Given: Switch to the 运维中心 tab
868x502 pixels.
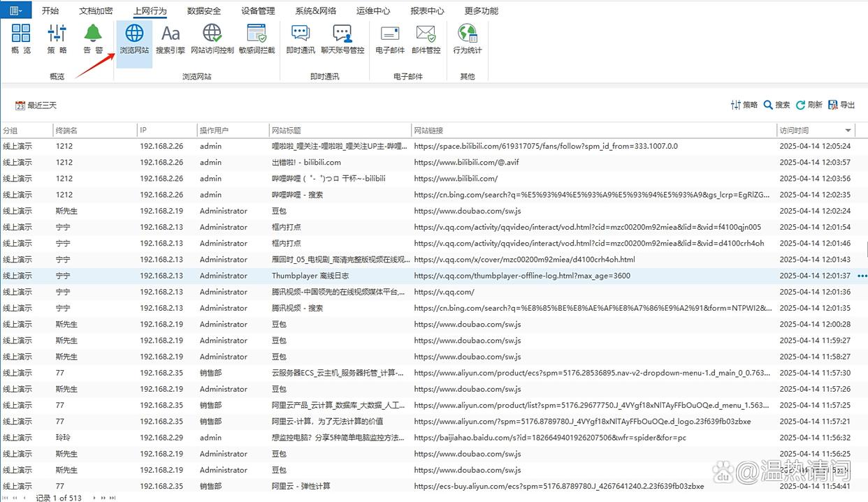Looking at the screenshot, I should tap(373, 10).
